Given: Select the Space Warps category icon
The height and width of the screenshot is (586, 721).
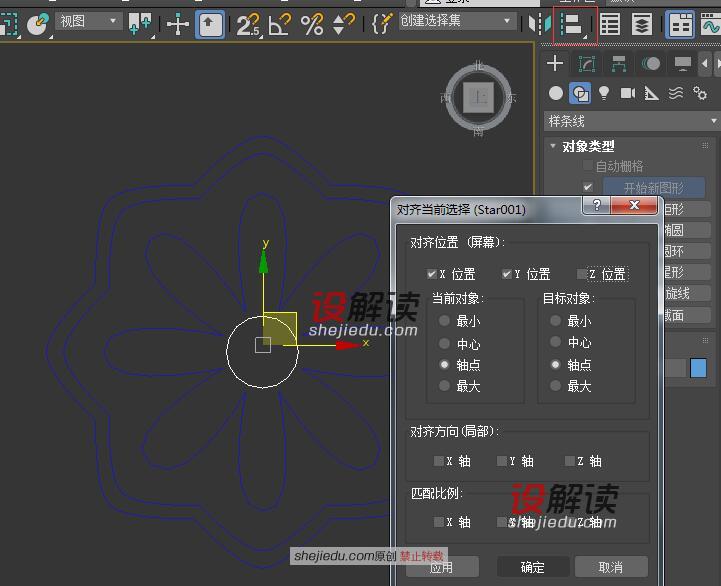Looking at the screenshot, I should pyautogui.click(x=676, y=93).
